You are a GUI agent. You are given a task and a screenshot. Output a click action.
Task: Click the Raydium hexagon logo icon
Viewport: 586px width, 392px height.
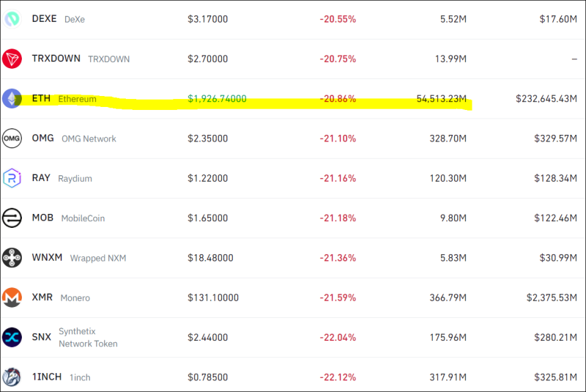(x=12, y=178)
